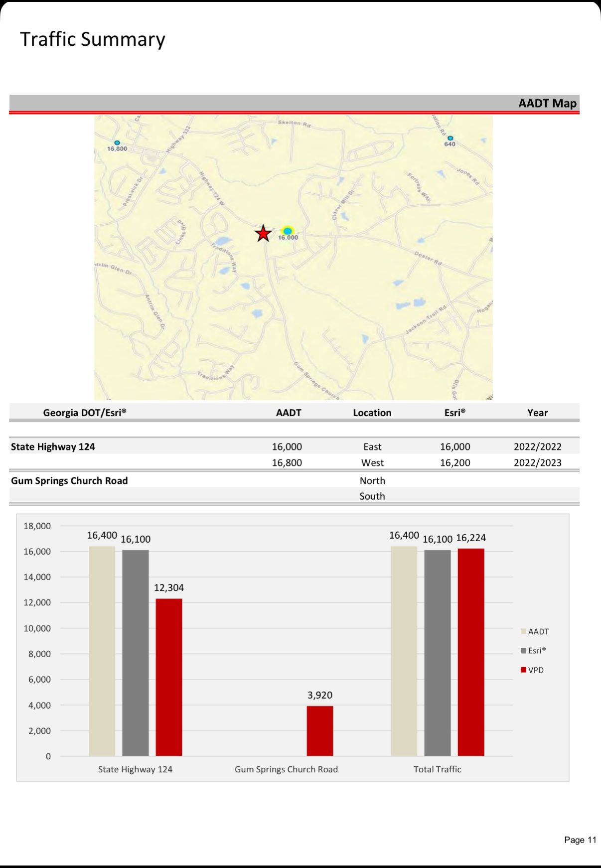Click the AADT legend color swatch
601x868 pixels.
pos(523,631)
